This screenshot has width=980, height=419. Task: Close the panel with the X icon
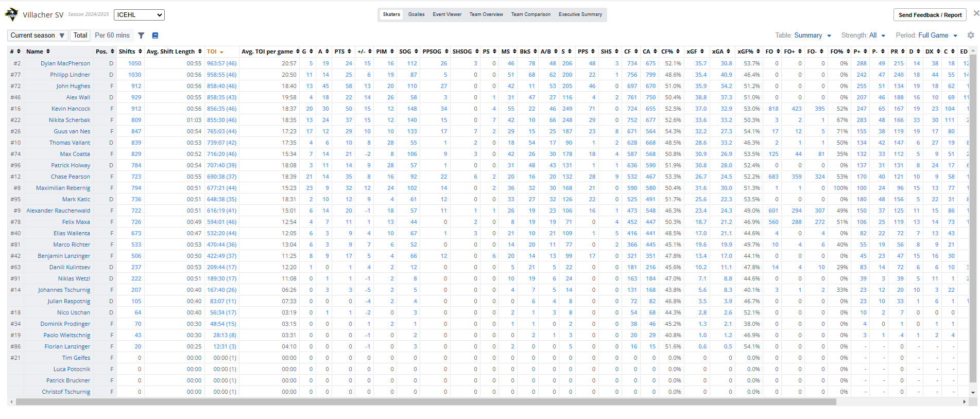point(976,13)
